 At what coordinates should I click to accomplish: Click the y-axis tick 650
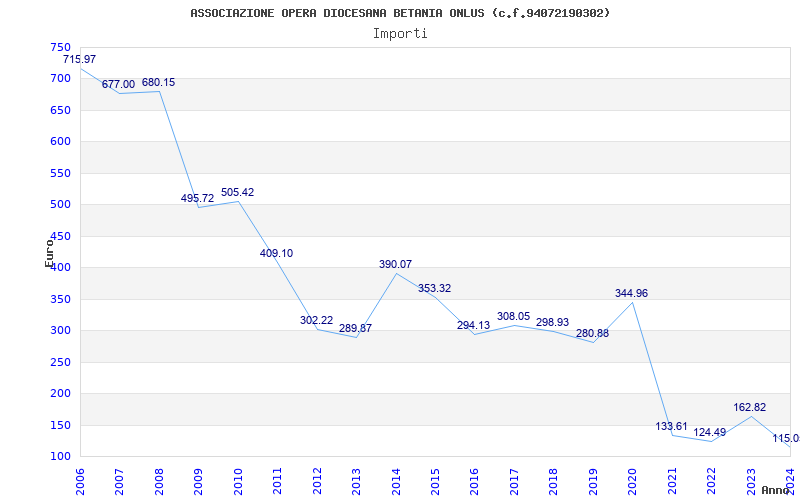(60, 110)
